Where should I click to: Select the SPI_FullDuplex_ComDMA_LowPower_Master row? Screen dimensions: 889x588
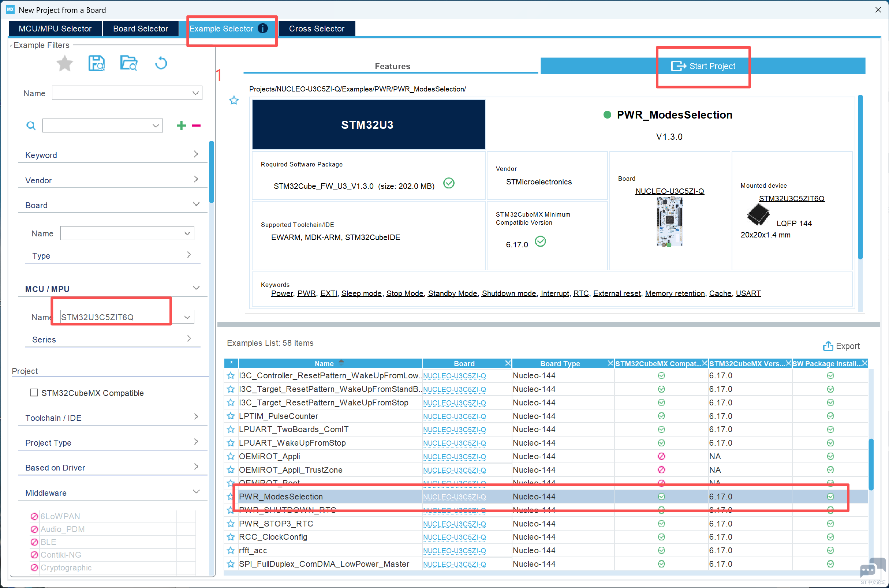point(546,564)
